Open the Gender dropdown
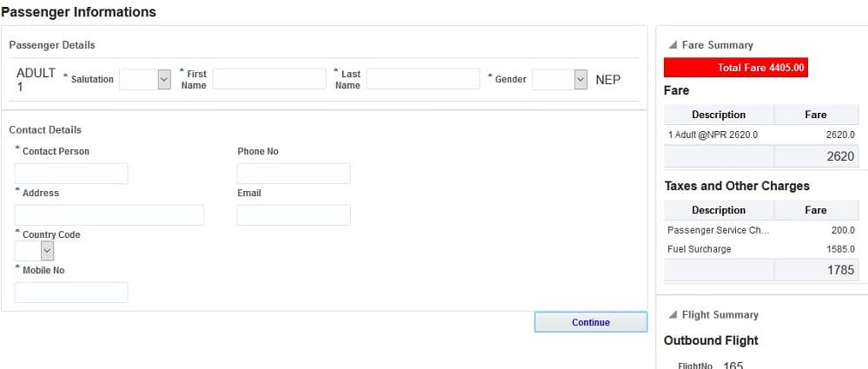This screenshot has height=369, width=868. (x=559, y=79)
